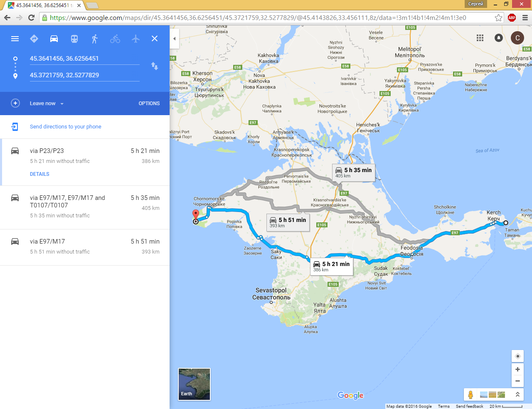Open the hamburger menu in directions panel

click(x=15, y=39)
